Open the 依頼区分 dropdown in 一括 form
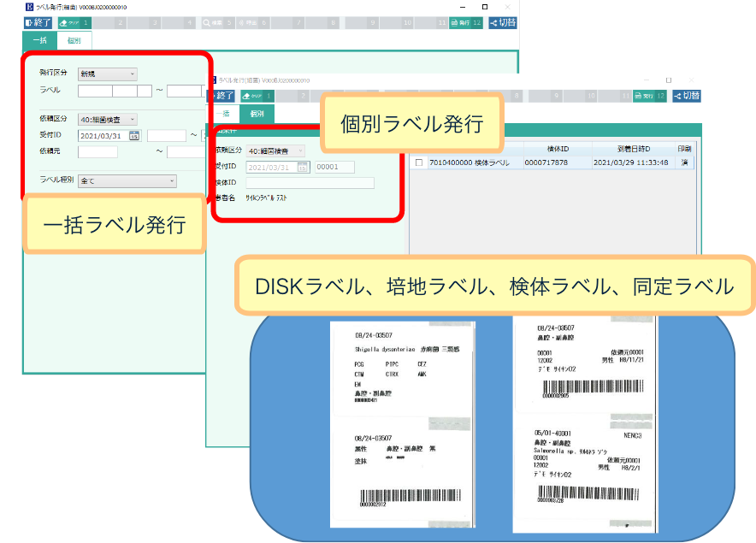The image size is (756, 543). click(107, 120)
